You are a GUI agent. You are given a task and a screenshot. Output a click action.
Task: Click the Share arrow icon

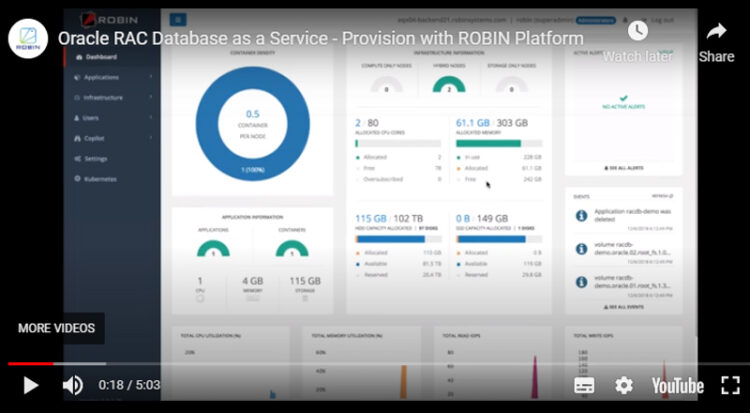716,32
